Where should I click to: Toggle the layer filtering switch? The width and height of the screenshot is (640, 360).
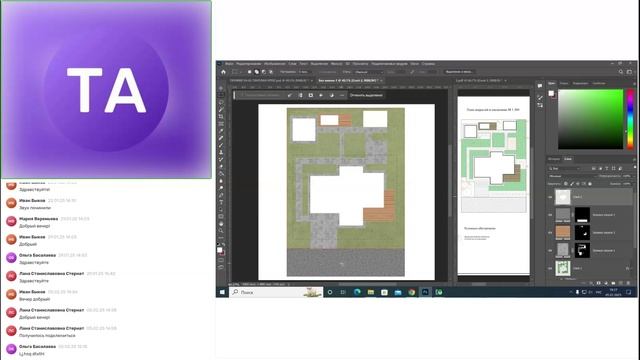click(635, 168)
